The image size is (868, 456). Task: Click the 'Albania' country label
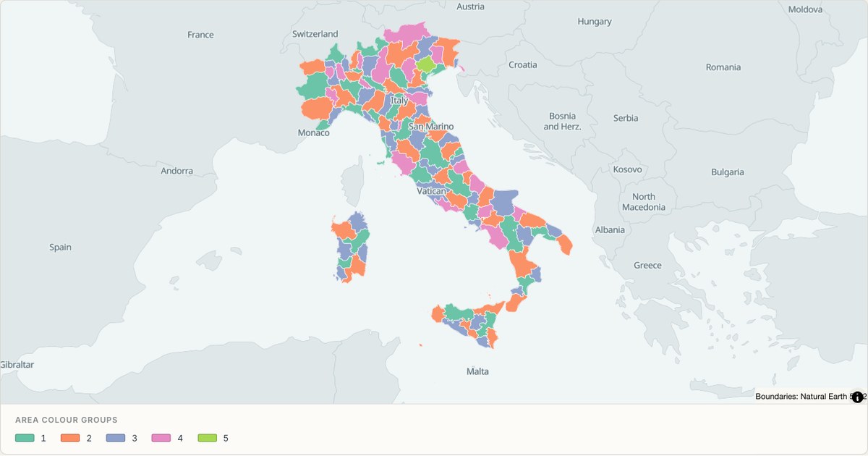609,229
